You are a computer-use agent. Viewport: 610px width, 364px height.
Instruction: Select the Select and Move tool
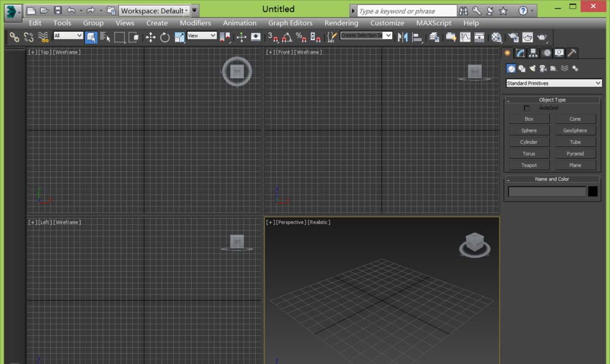pyautogui.click(x=151, y=37)
